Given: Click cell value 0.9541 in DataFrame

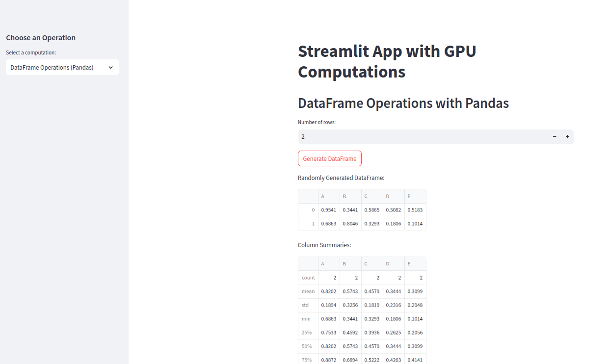Looking at the screenshot, I should pyautogui.click(x=329, y=210).
